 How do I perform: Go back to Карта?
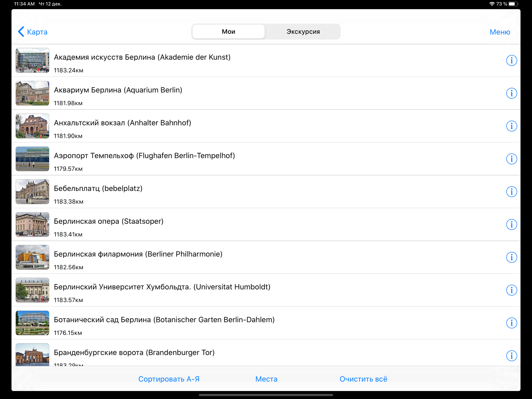click(33, 32)
